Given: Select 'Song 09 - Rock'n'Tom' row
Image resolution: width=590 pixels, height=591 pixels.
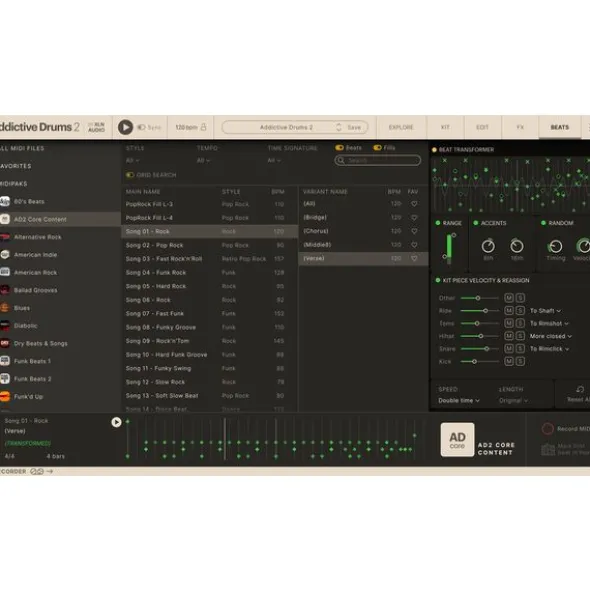Looking at the screenshot, I should point(209,341).
